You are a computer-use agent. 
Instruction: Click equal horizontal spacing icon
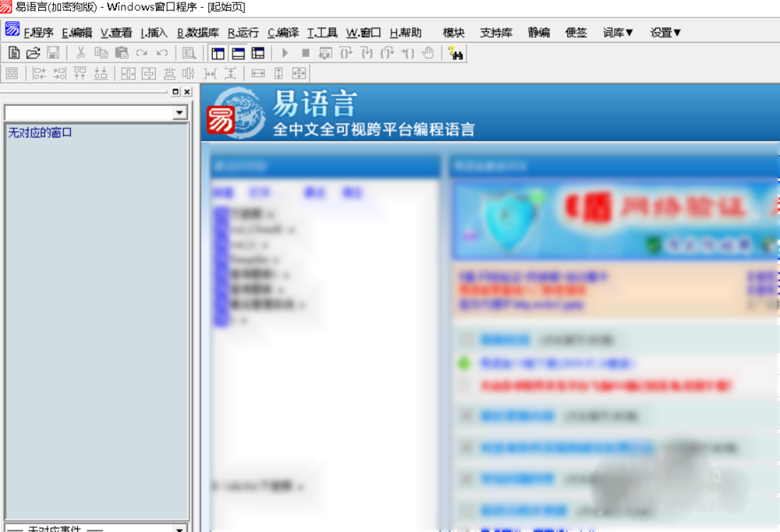tap(211, 73)
